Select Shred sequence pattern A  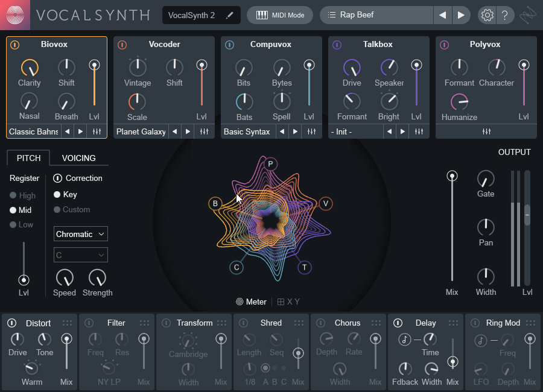pyautogui.click(x=265, y=368)
